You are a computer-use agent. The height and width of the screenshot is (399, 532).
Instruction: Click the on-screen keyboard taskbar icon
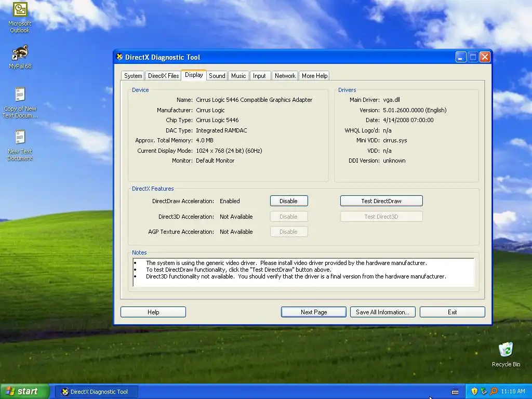click(x=455, y=392)
